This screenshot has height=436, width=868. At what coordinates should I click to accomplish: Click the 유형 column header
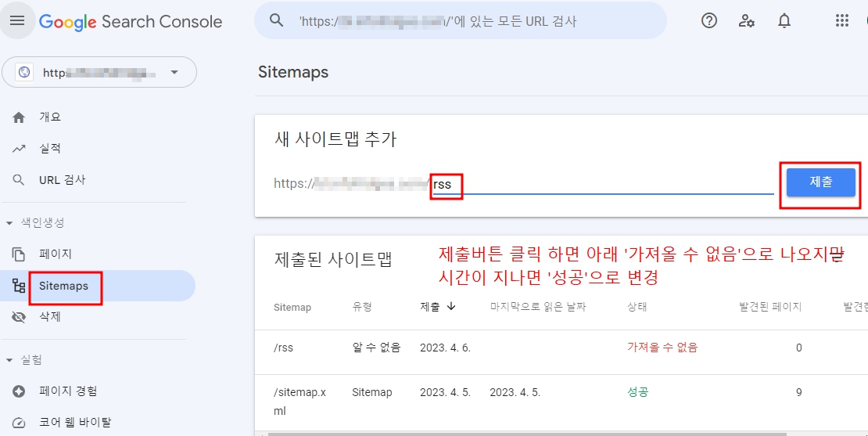tap(362, 307)
